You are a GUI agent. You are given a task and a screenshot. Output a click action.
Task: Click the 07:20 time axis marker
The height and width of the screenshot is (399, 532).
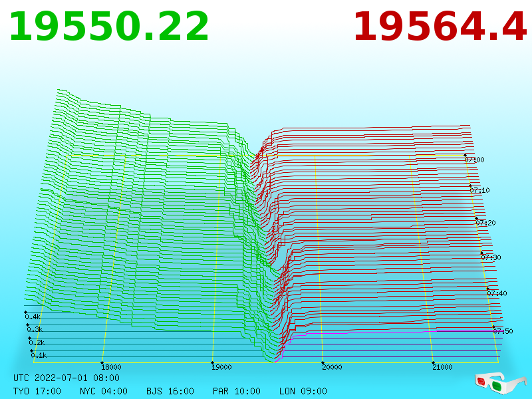point(486,223)
